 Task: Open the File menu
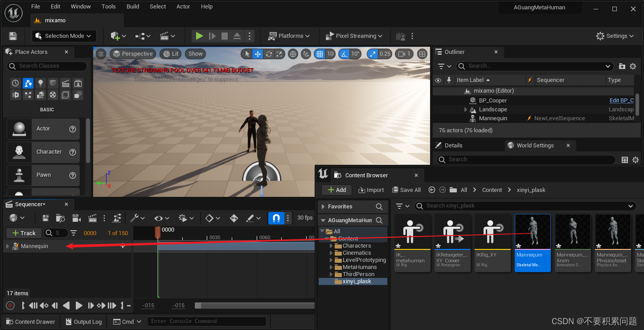36,7
